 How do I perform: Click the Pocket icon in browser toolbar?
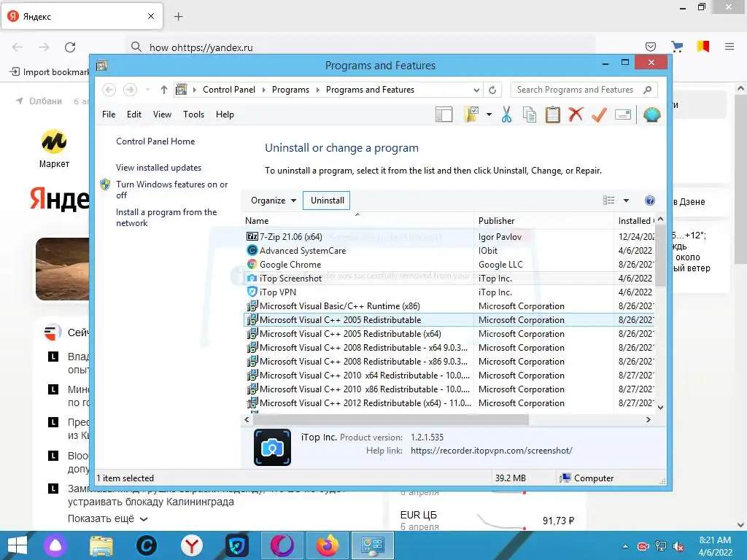point(650,47)
